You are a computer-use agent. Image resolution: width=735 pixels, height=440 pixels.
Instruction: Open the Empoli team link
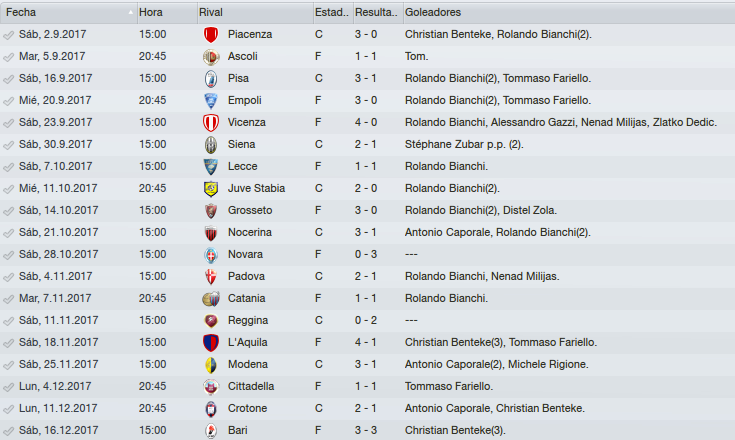click(245, 100)
